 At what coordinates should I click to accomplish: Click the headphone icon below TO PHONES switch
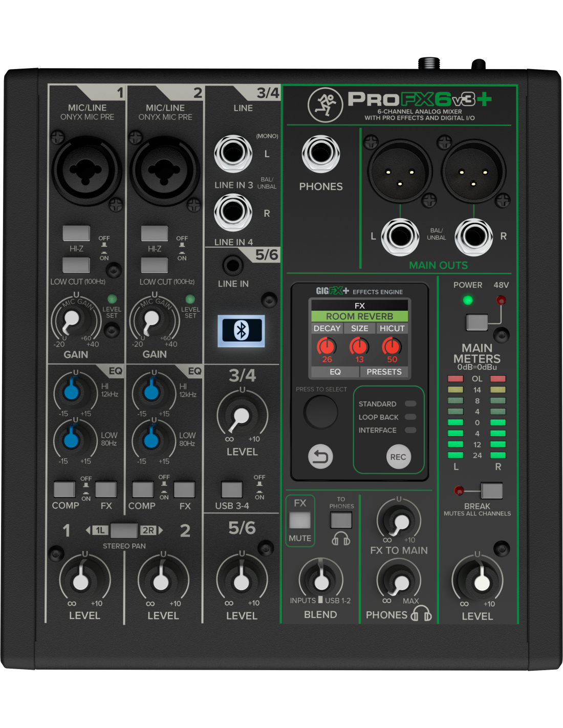pos(341,539)
